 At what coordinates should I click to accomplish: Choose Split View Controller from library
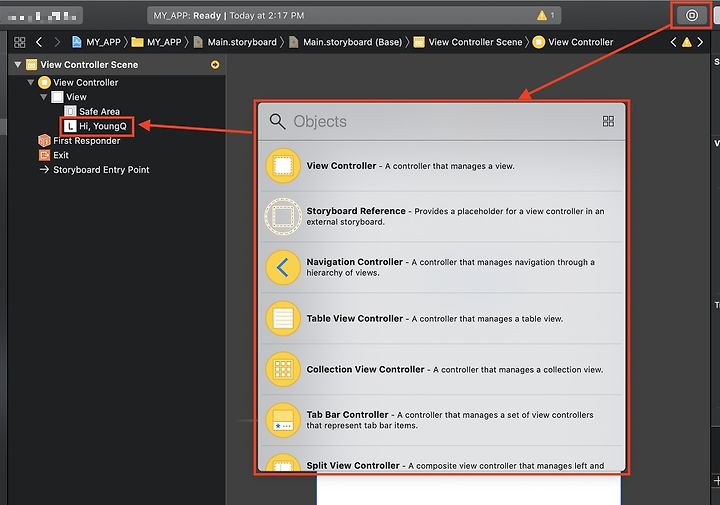pyautogui.click(x=441, y=459)
